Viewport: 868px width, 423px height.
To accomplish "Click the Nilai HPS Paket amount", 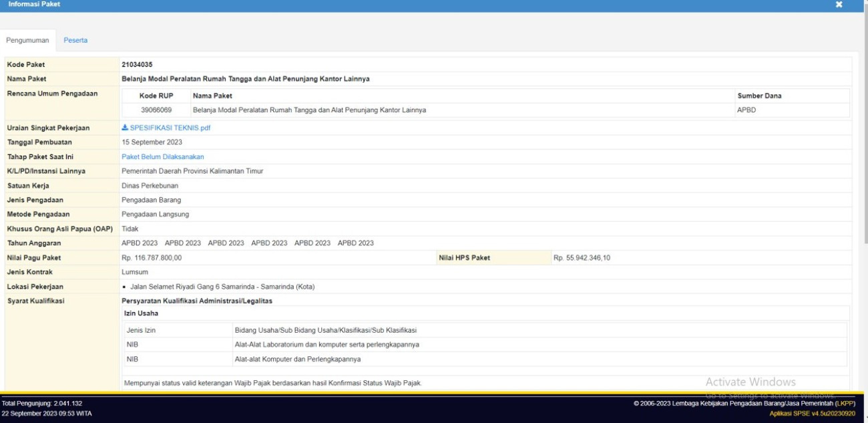I will [x=582, y=258].
